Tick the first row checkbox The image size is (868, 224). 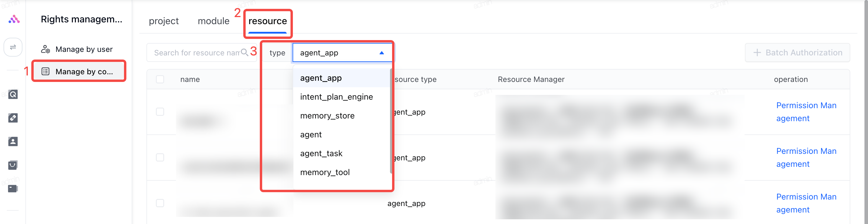pos(160,112)
